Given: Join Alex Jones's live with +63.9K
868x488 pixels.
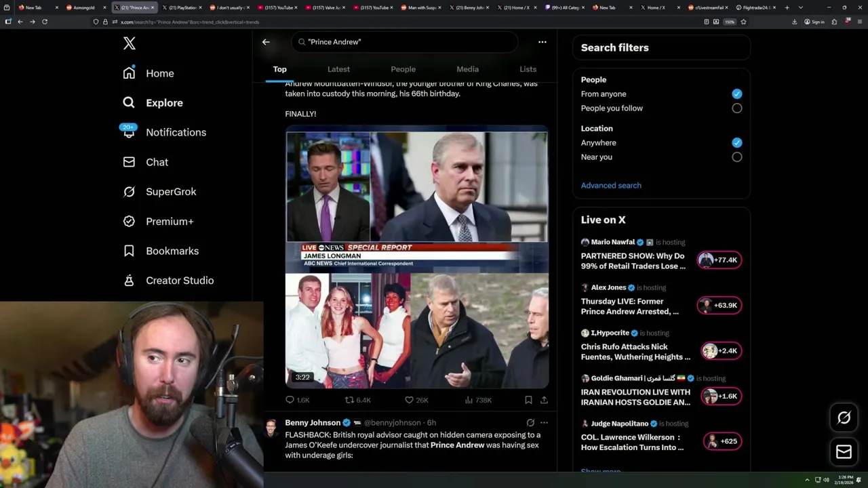Looking at the screenshot, I should pyautogui.click(x=719, y=306).
